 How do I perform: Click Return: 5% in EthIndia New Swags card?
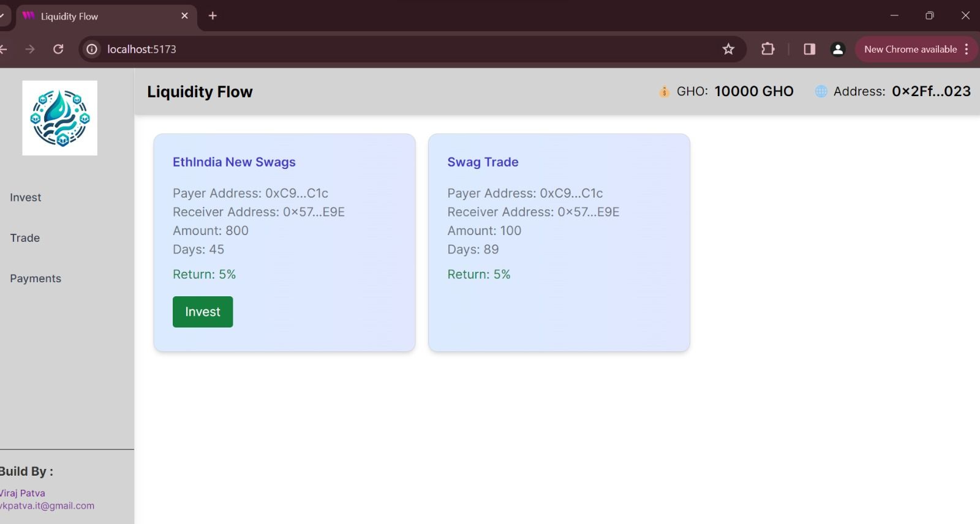pos(204,274)
